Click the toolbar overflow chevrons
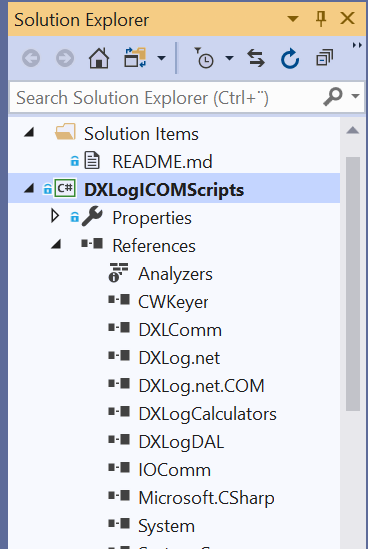 357,45
